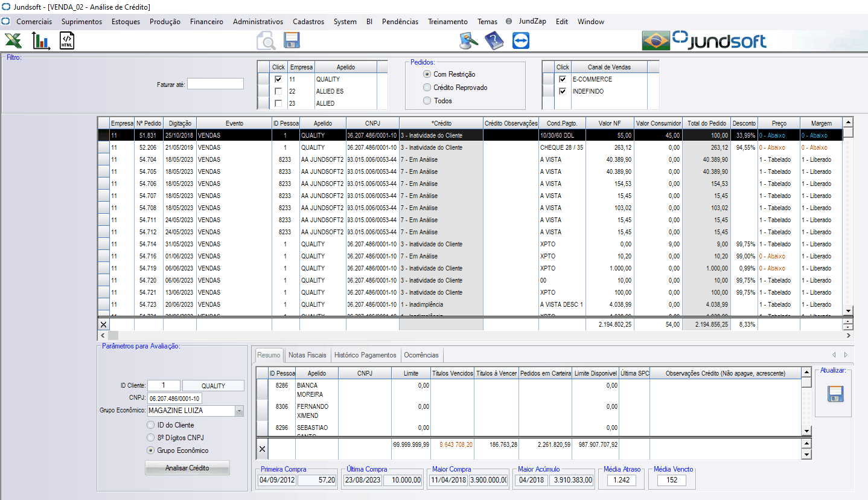This screenshot has height=500, width=868.
Task: Sort by the *Crédito column header
Action: [x=441, y=123]
